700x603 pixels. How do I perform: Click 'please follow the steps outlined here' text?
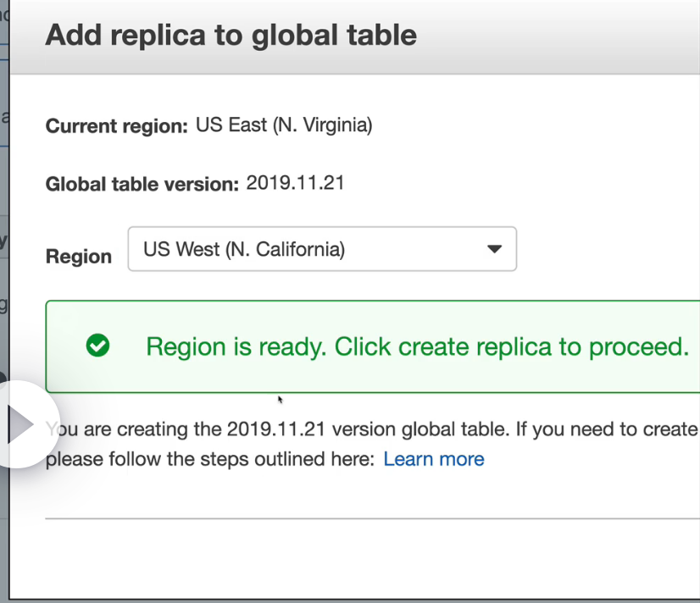point(209,459)
